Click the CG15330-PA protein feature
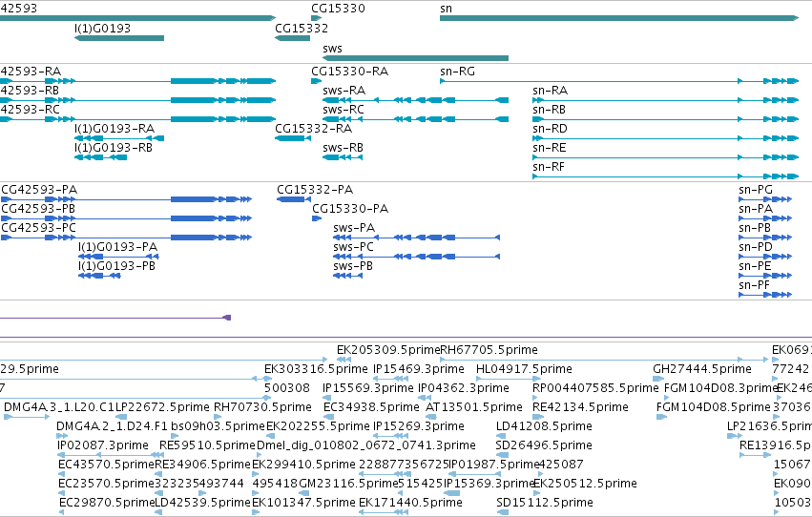This screenshot has height=517, width=812. click(317, 218)
